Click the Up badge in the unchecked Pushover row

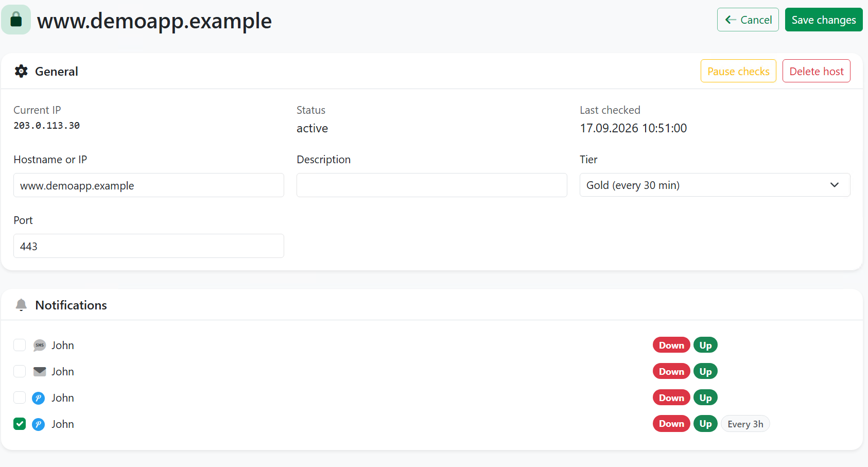tap(705, 397)
